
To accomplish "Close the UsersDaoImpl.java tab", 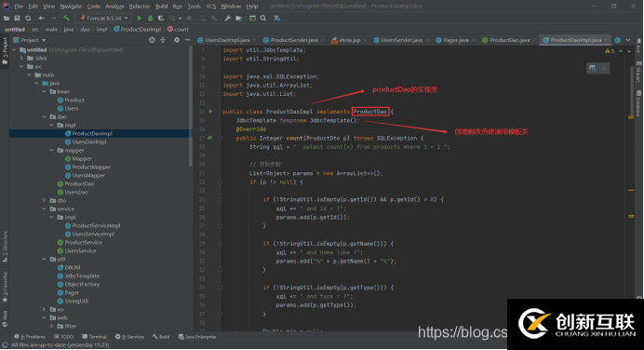I will click(255, 40).
